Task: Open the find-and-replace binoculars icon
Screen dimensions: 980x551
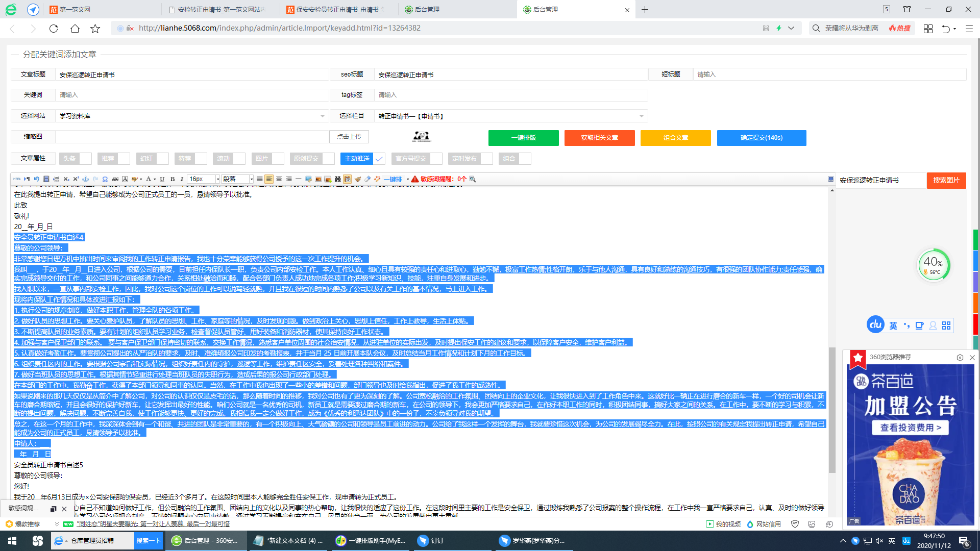Action: 337,179
